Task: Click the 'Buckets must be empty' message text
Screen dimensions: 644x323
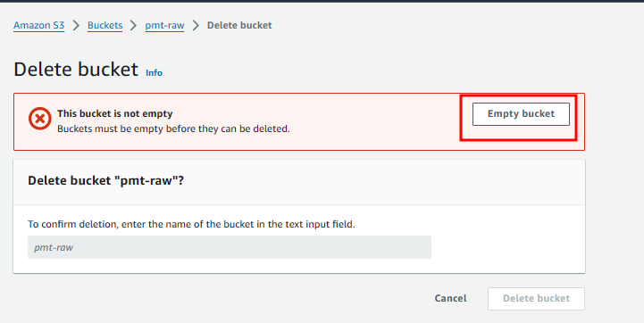Action: pyautogui.click(x=173, y=128)
